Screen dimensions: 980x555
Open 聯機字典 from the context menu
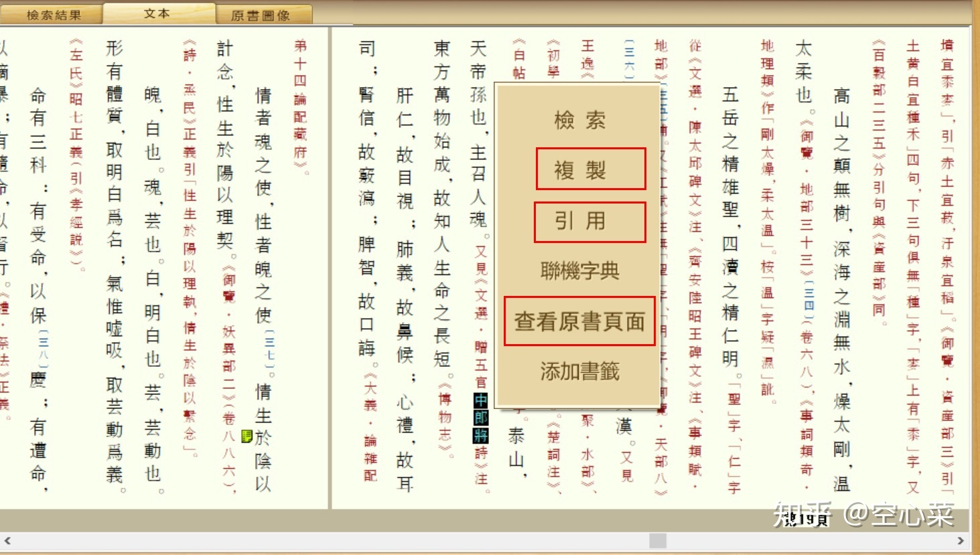pos(579,270)
